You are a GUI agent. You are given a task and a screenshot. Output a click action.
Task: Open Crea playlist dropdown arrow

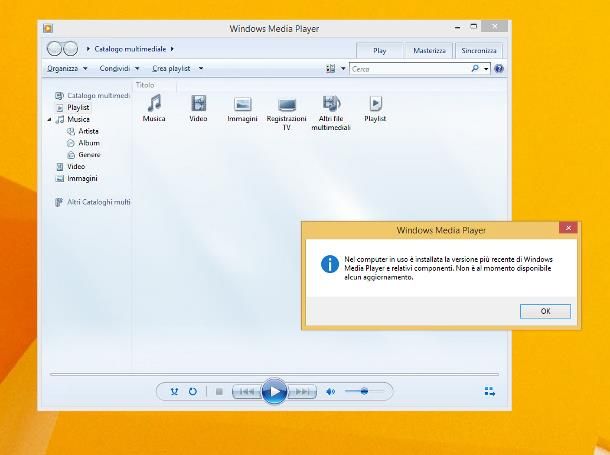(x=201, y=68)
